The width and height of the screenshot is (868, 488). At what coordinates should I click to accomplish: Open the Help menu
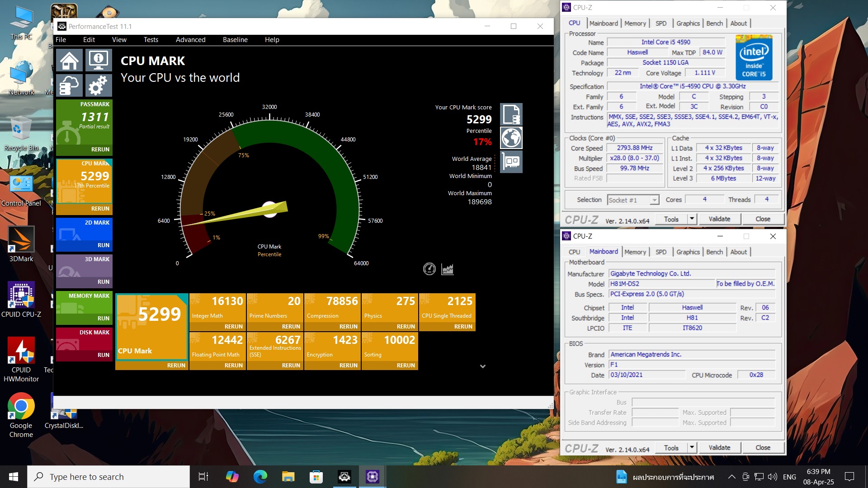(272, 40)
